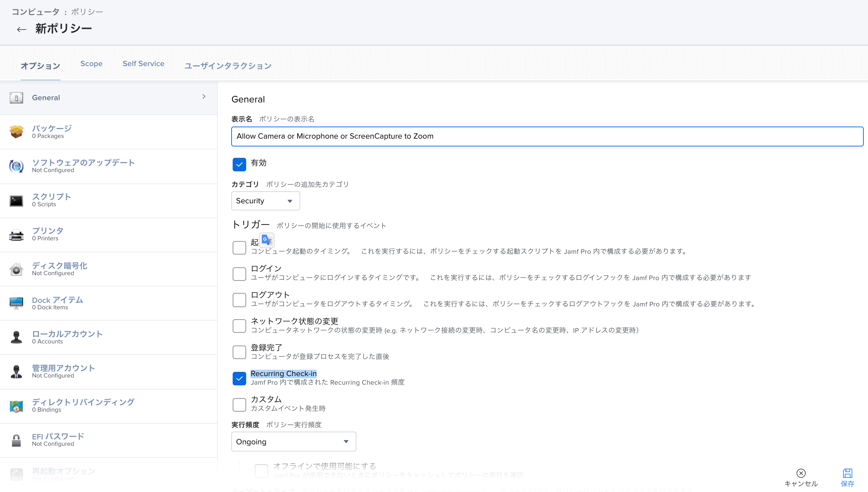Enable the ログイン trigger checkbox
Viewport: 868px width, 492px height.
click(x=239, y=274)
